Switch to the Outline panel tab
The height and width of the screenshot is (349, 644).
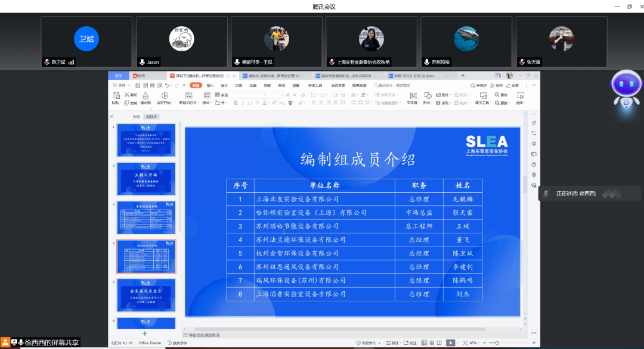[x=136, y=117]
